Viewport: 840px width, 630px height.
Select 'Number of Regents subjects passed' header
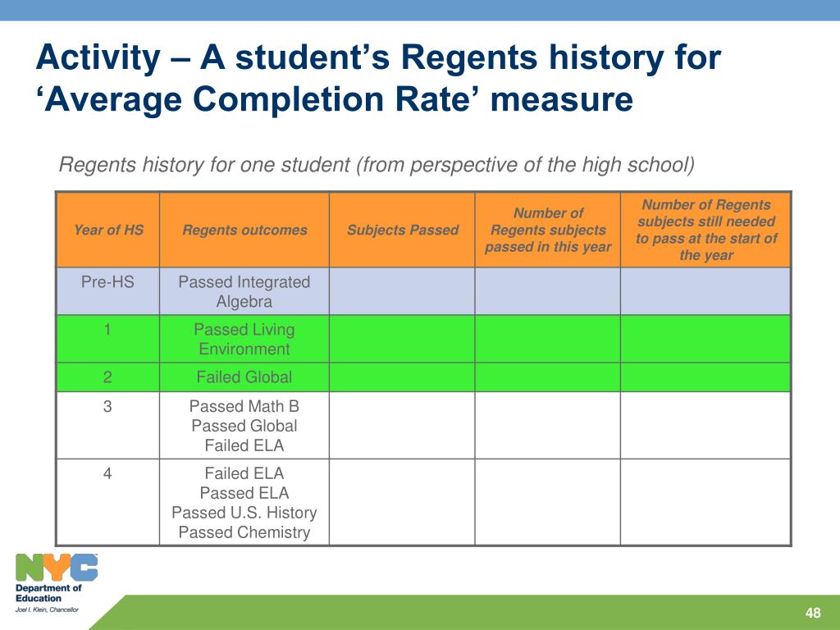pyautogui.click(x=547, y=230)
